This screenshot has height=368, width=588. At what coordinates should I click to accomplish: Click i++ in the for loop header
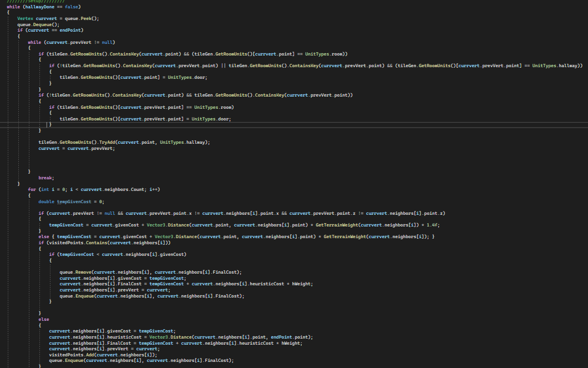click(x=154, y=189)
